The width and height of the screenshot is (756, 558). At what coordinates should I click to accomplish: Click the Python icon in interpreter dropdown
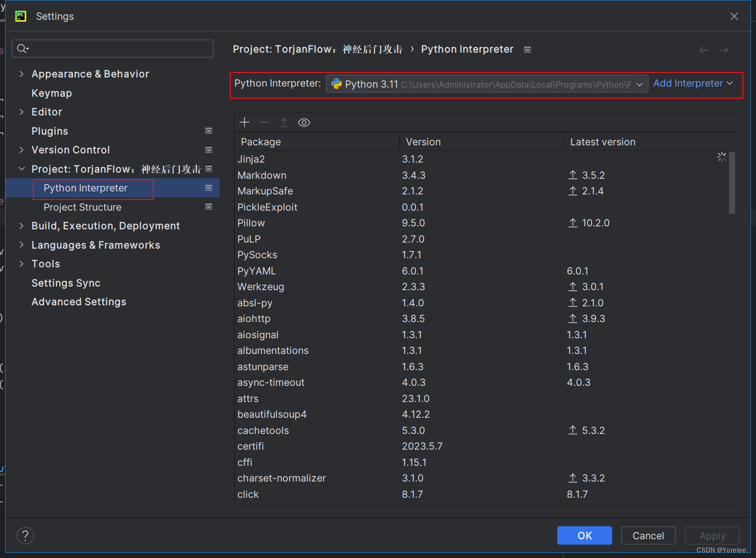click(337, 84)
